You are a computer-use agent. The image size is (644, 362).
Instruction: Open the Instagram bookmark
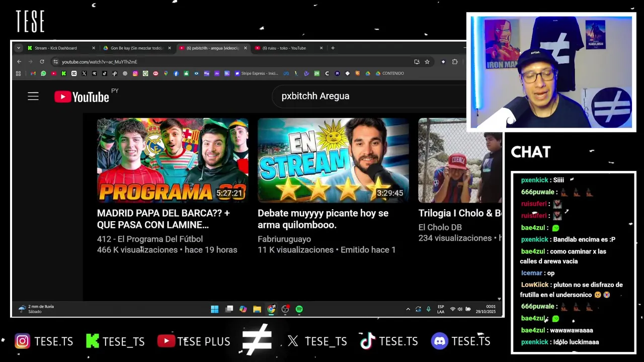[135, 73]
